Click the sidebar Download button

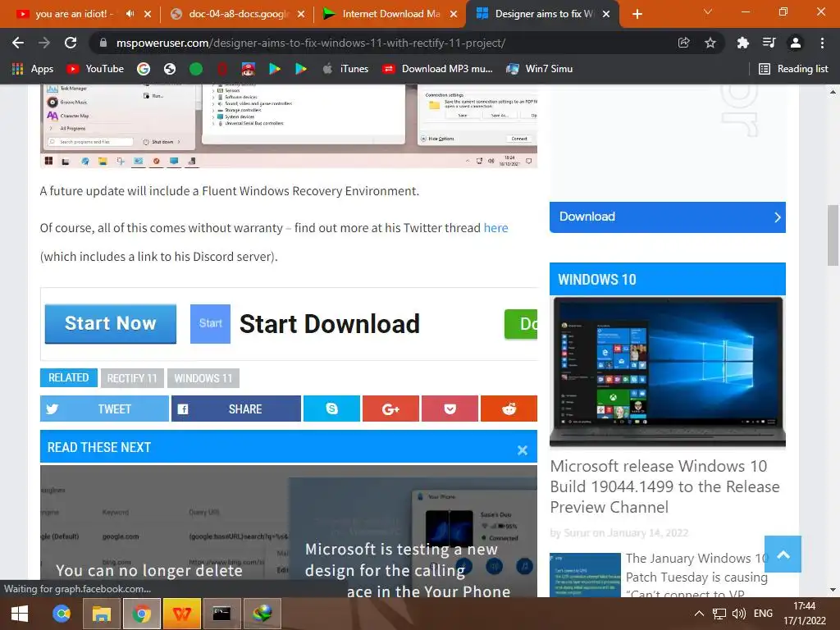point(668,217)
